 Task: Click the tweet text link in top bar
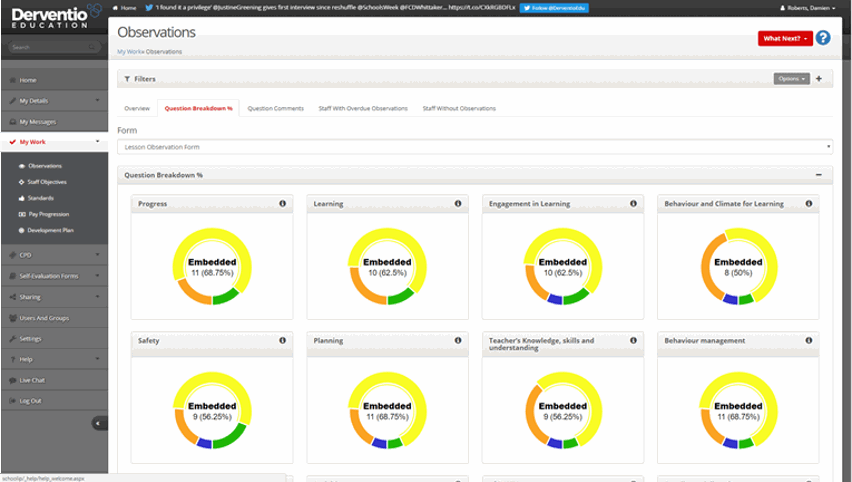click(x=335, y=8)
